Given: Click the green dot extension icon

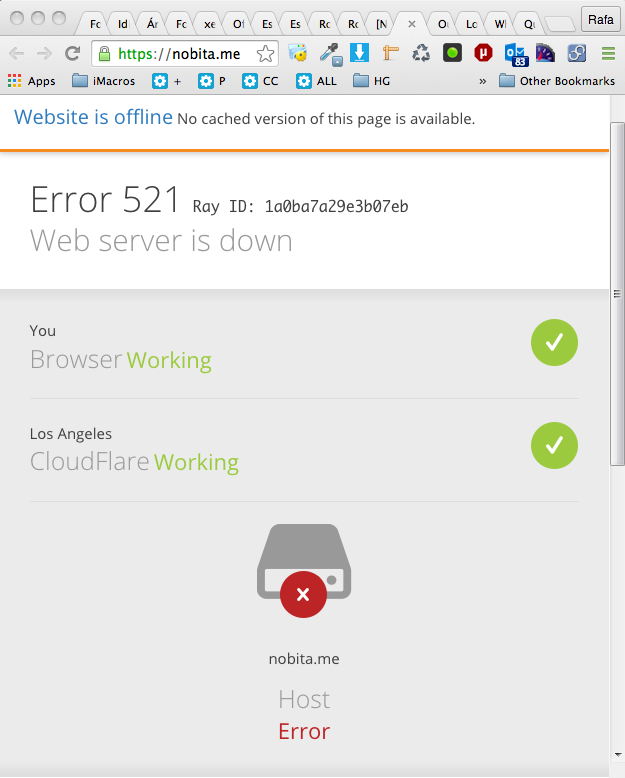Looking at the screenshot, I should tap(452, 54).
